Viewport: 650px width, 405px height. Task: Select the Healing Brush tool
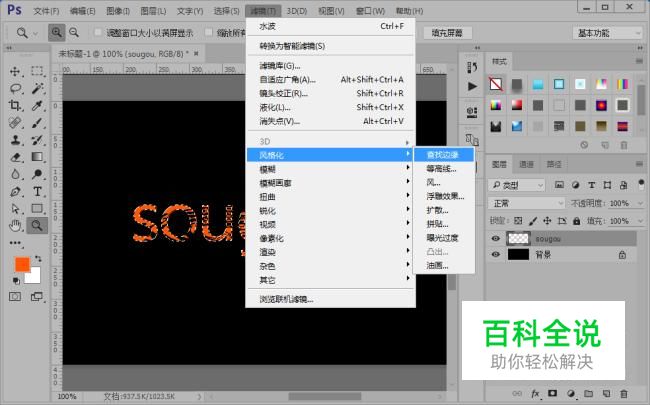pos(15,123)
